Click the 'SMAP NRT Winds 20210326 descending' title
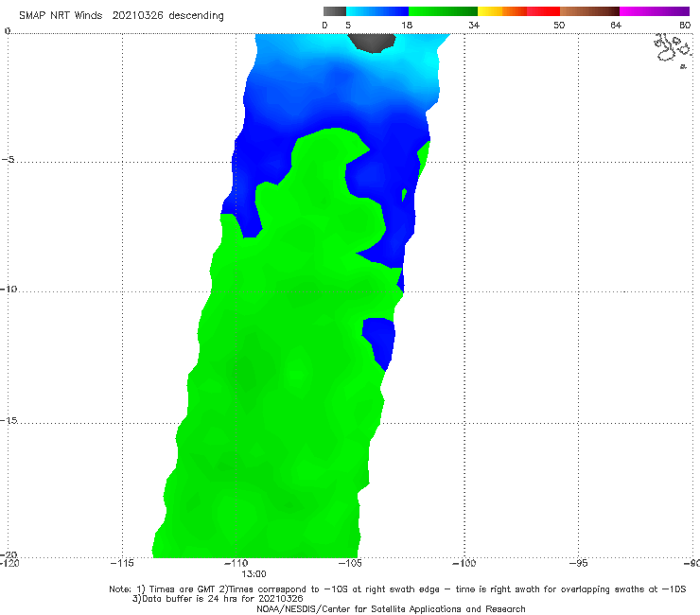 (x=121, y=15)
